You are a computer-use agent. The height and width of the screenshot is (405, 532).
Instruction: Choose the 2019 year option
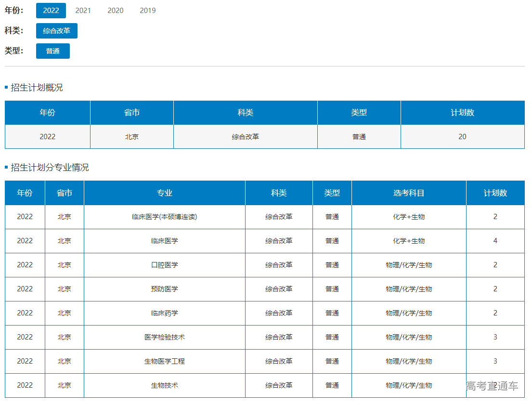pyautogui.click(x=147, y=11)
